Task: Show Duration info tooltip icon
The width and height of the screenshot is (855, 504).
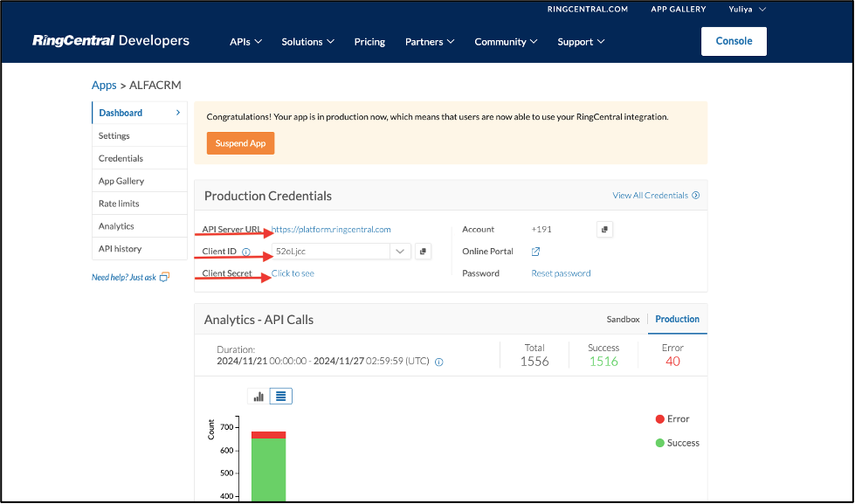Action: (439, 362)
